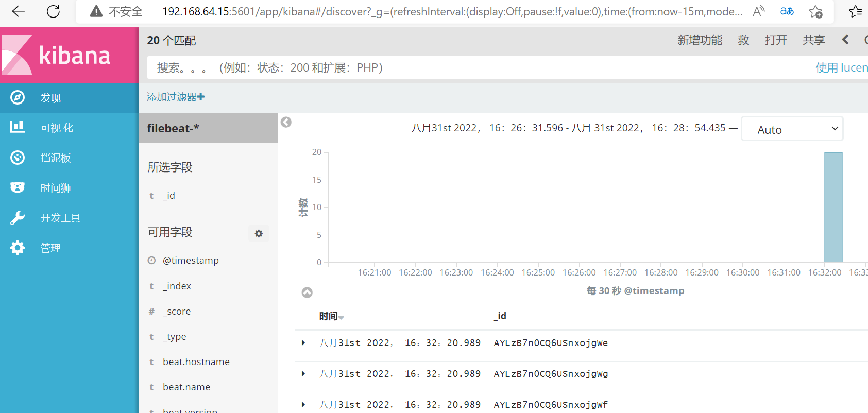Viewport: 868px width, 413px height.
Task: Select the _id field under 所选字段
Action: [x=169, y=195]
